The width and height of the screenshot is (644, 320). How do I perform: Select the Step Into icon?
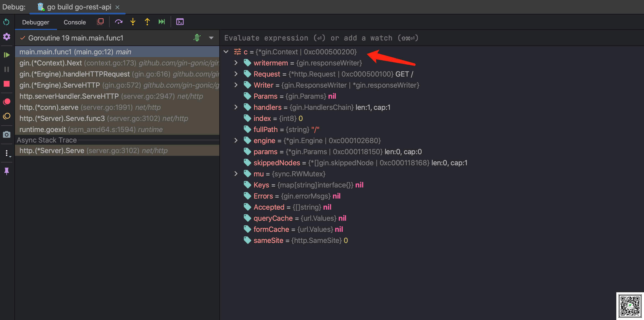click(133, 22)
